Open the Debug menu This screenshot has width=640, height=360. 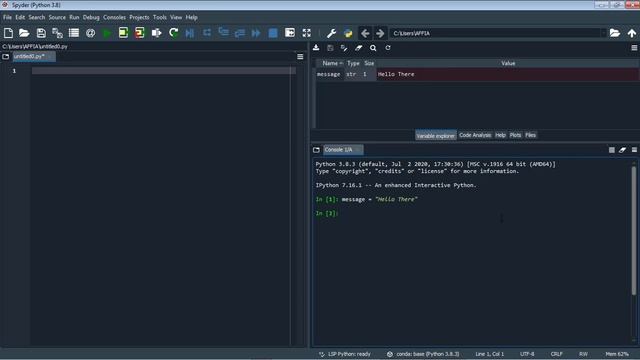[x=91, y=18]
